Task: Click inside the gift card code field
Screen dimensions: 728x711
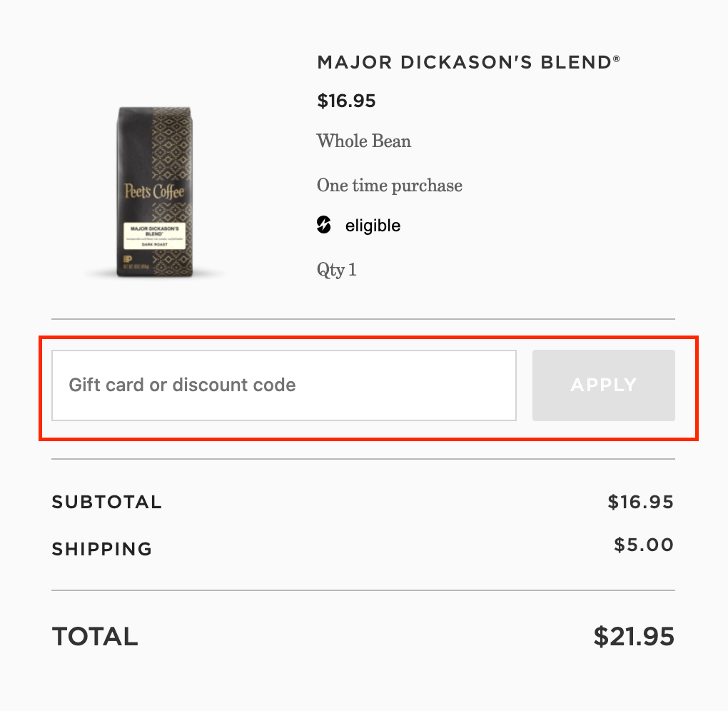Action: coord(283,385)
